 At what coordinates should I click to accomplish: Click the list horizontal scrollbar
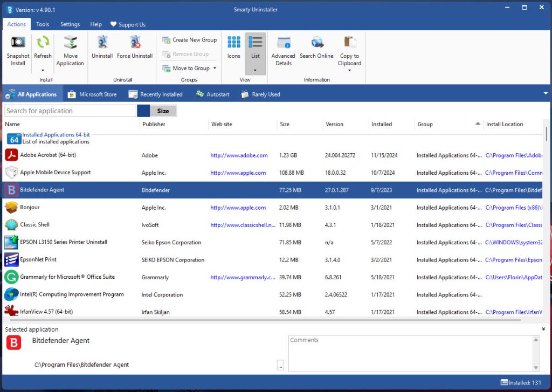265,320
